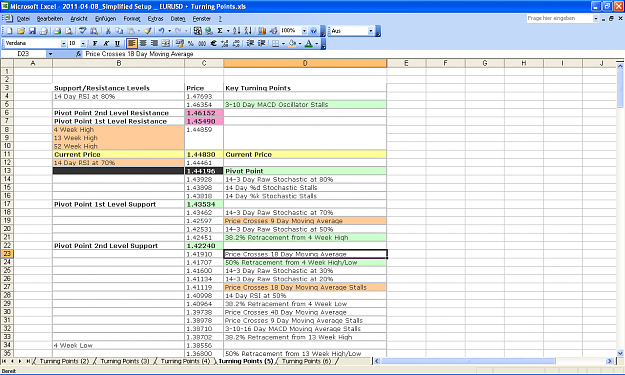Apply the Currency format icon
The width and height of the screenshot is (625, 375).
[179, 43]
